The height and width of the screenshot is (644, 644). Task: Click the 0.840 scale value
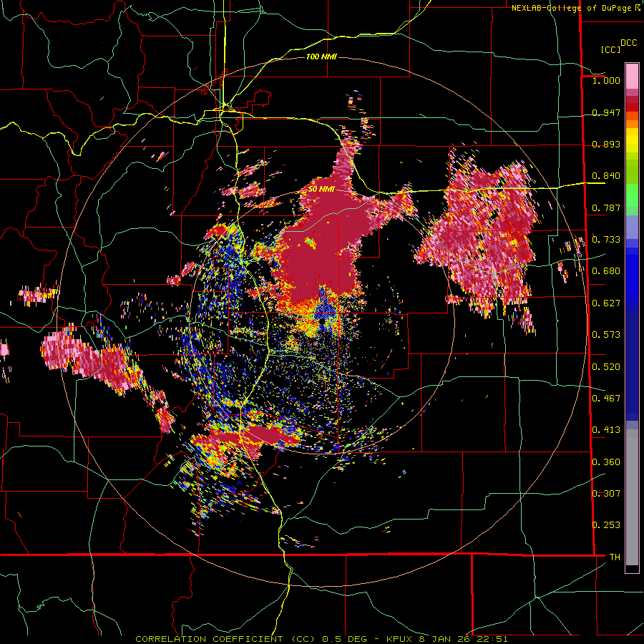coord(606,176)
